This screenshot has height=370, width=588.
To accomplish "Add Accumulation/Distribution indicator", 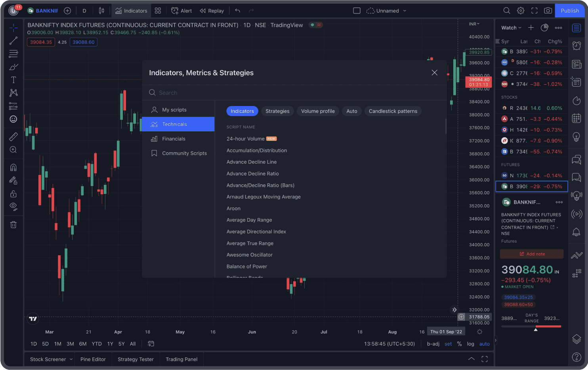I will [x=257, y=150].
